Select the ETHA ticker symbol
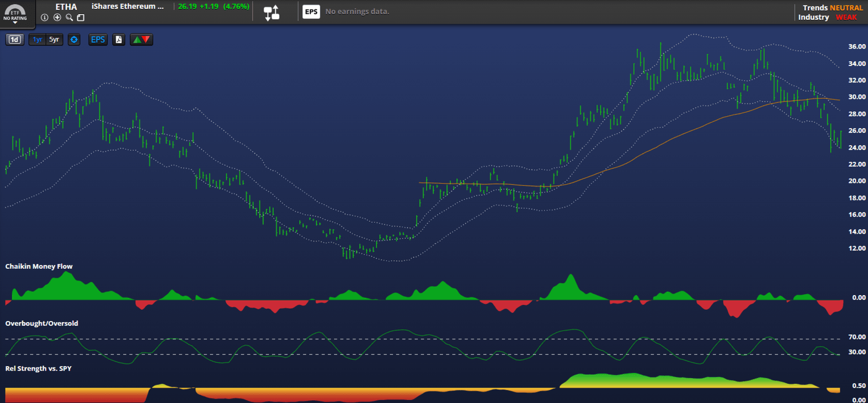The width and height of the screenshot is (868, 403). coord(66,7)
